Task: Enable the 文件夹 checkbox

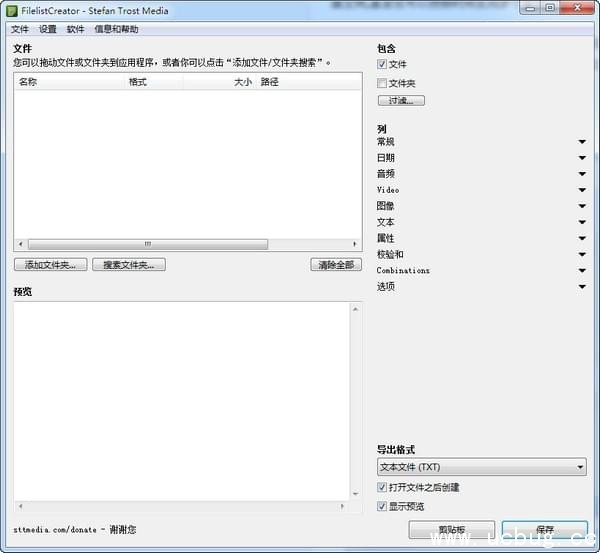Action: click(x=382, y=83)
